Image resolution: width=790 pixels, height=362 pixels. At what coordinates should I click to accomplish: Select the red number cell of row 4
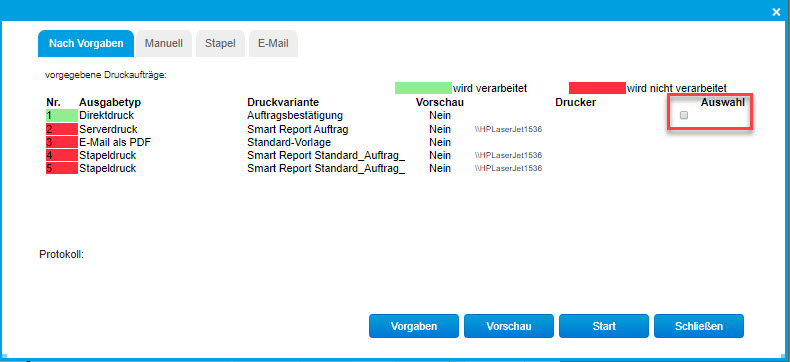tap(61, 155)
